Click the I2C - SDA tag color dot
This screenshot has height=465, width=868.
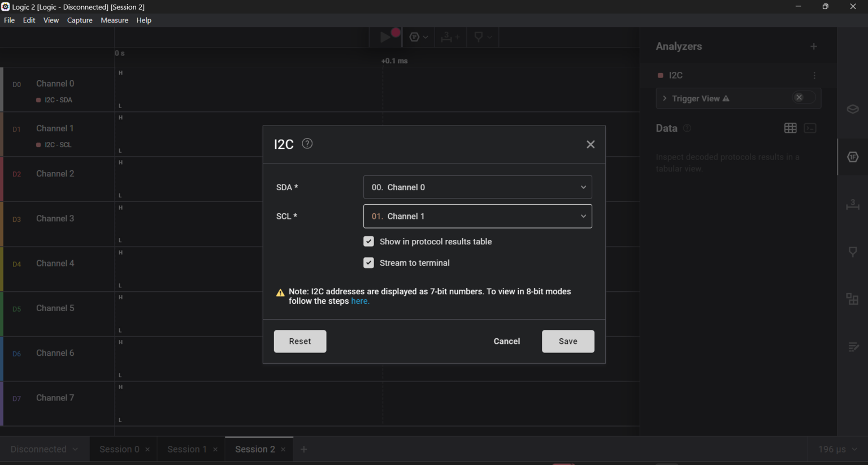[x=38, y=100]
